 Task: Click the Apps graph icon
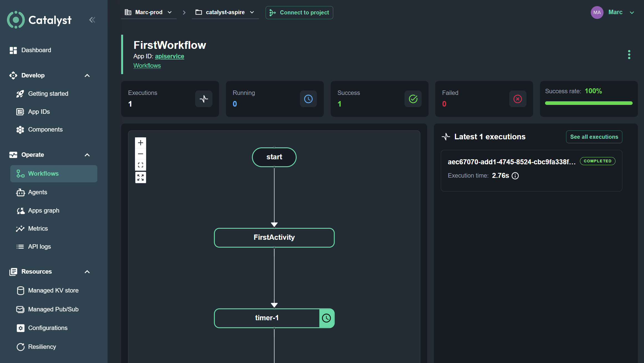click(x=20, y=210)
